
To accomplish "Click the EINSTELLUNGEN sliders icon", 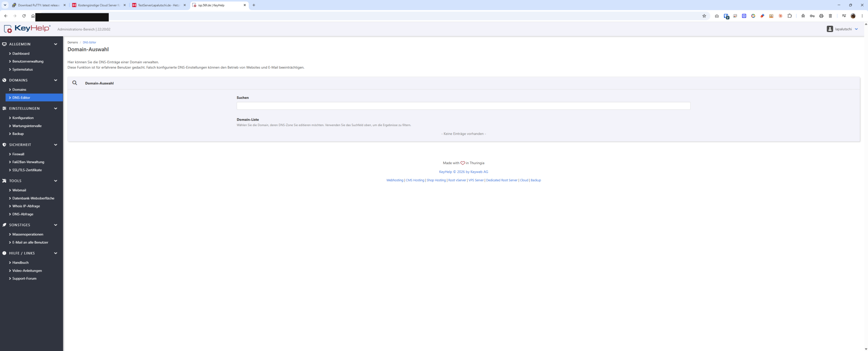I will tap(4, 108).
